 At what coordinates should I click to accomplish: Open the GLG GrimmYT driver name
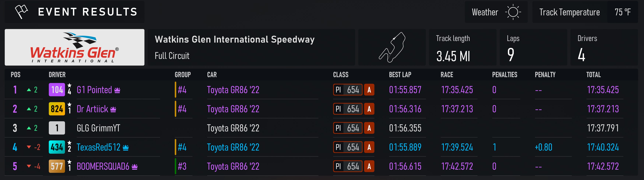98,128
